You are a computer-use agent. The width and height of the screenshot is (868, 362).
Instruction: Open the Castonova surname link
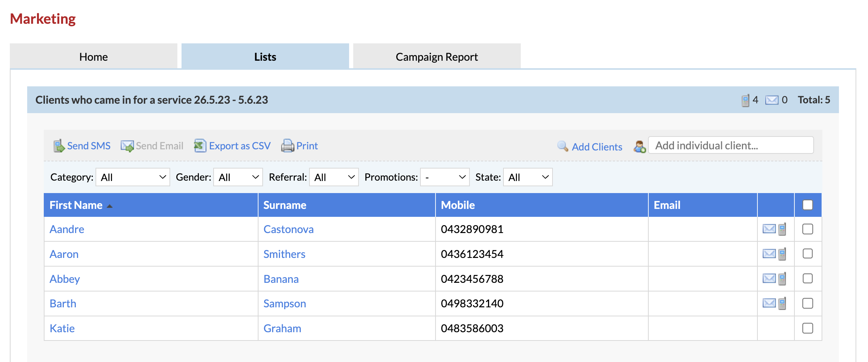click(x=289, y=229)
